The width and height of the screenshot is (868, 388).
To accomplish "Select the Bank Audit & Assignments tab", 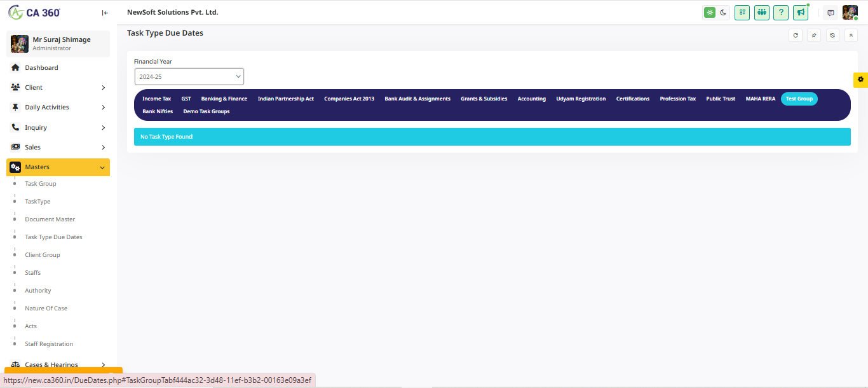I will (417, 99).
